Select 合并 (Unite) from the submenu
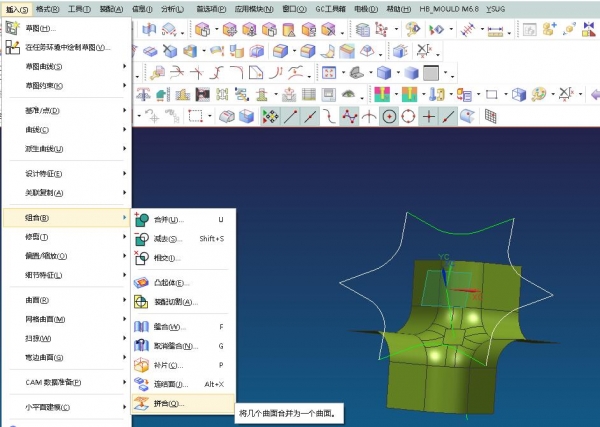Image resolution: width=600 pixels, height=427 pixels. [x=168, y=219]
